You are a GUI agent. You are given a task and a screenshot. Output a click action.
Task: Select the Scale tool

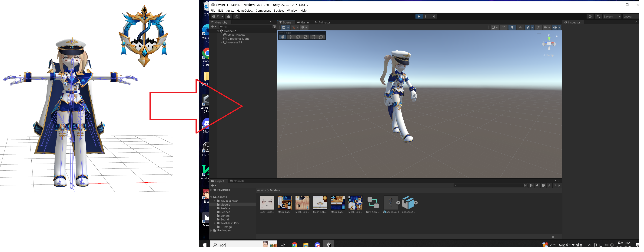coord(305,37)
